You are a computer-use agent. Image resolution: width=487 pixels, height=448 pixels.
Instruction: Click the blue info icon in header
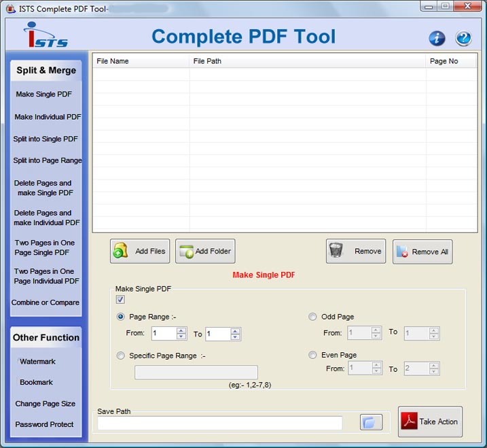pyautogui.click(x=437, y=38)
